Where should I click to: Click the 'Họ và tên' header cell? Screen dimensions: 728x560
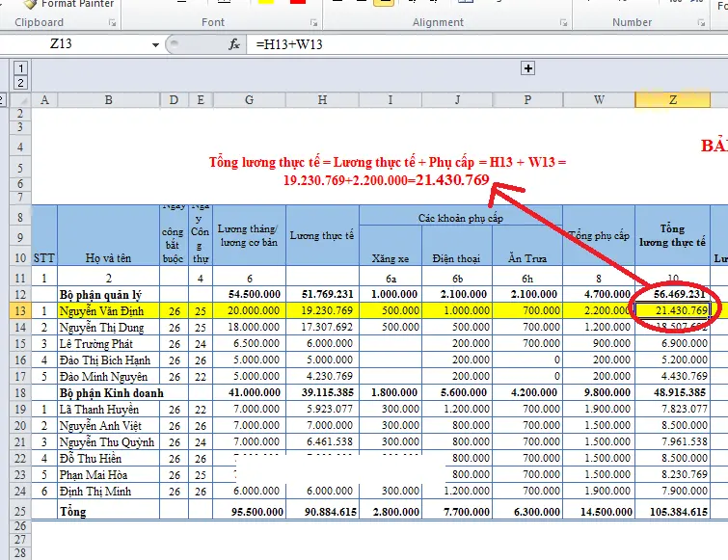(x=109, y=236)
